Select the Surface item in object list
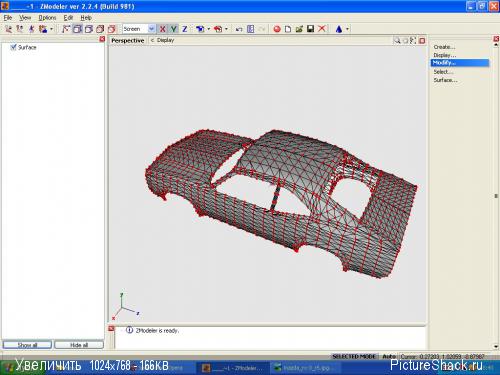500x375 pixels. (x=27, y=47)
